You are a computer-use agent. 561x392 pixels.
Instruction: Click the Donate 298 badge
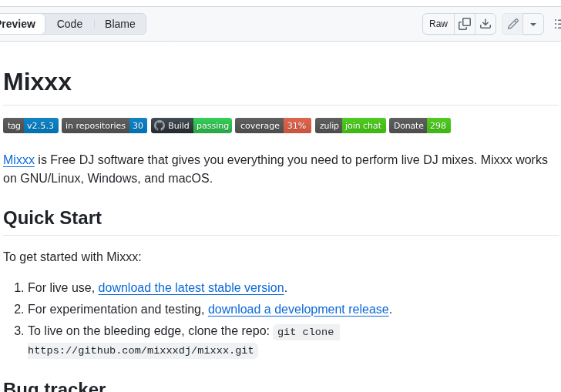(x=420, y=126)
